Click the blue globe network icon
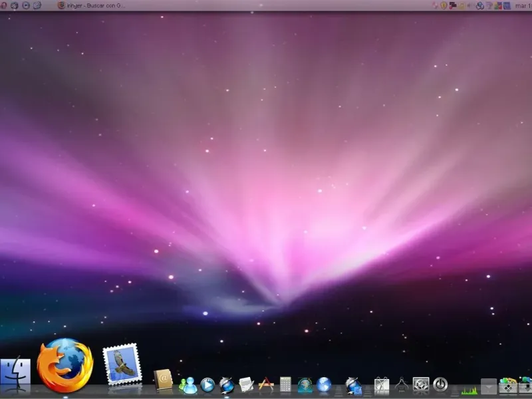532x399 pixels. 324,385
